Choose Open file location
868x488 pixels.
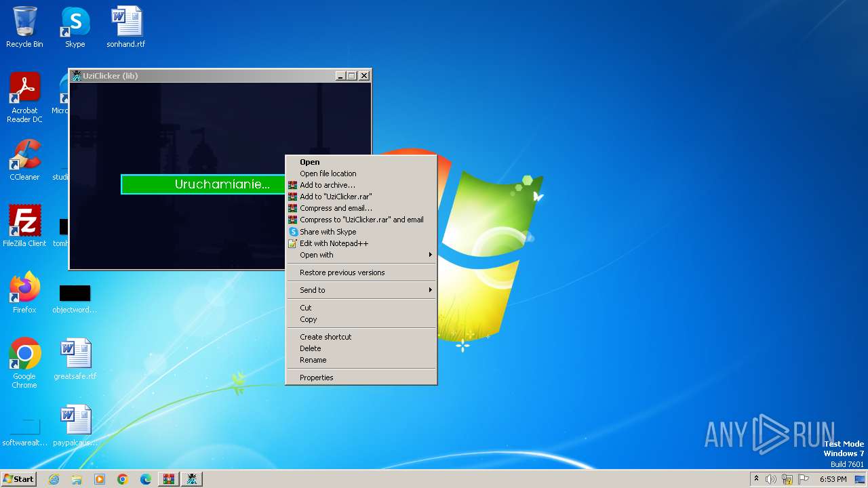pos(361,174)
